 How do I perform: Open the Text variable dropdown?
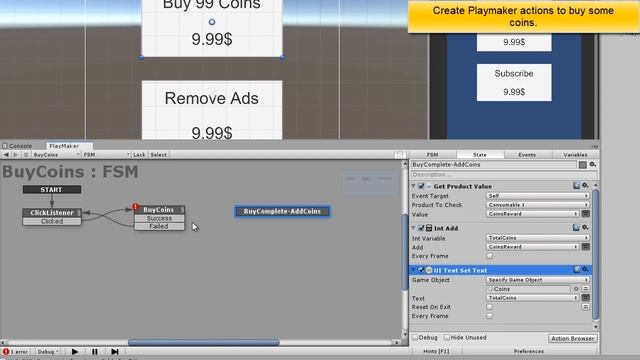pos(533,298)
